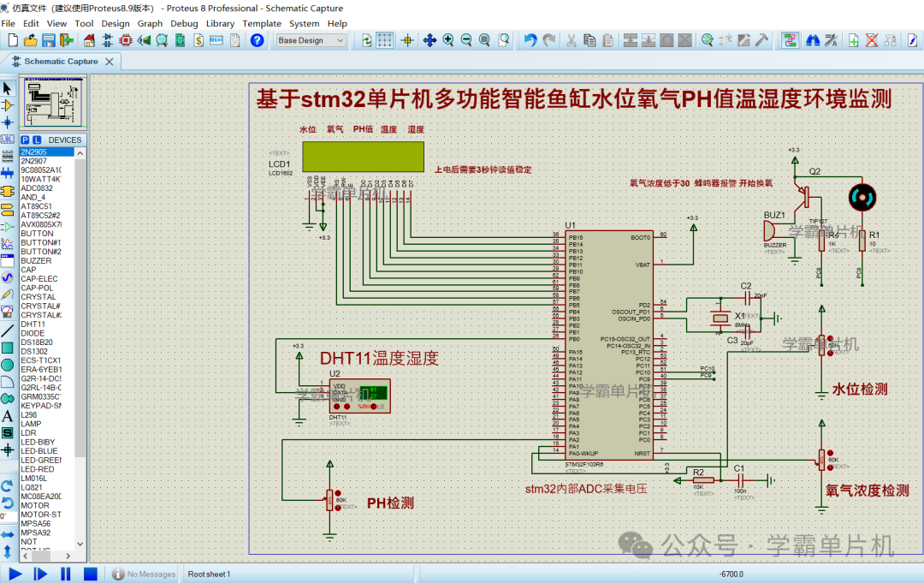The width and height of the screenshot is (924, 583).
Task: Open the PCB Layout icon
Action: [x=126, y=40]
